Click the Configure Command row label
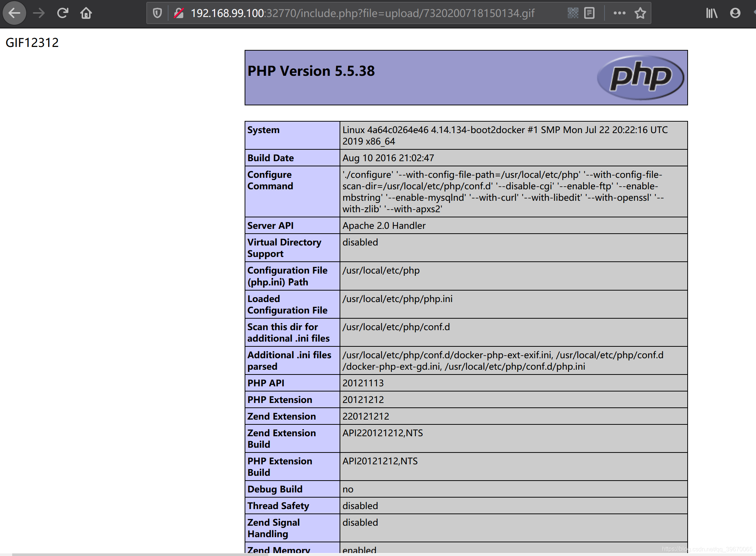The height and width of the screenshot is (556, 756). (270, 180)
